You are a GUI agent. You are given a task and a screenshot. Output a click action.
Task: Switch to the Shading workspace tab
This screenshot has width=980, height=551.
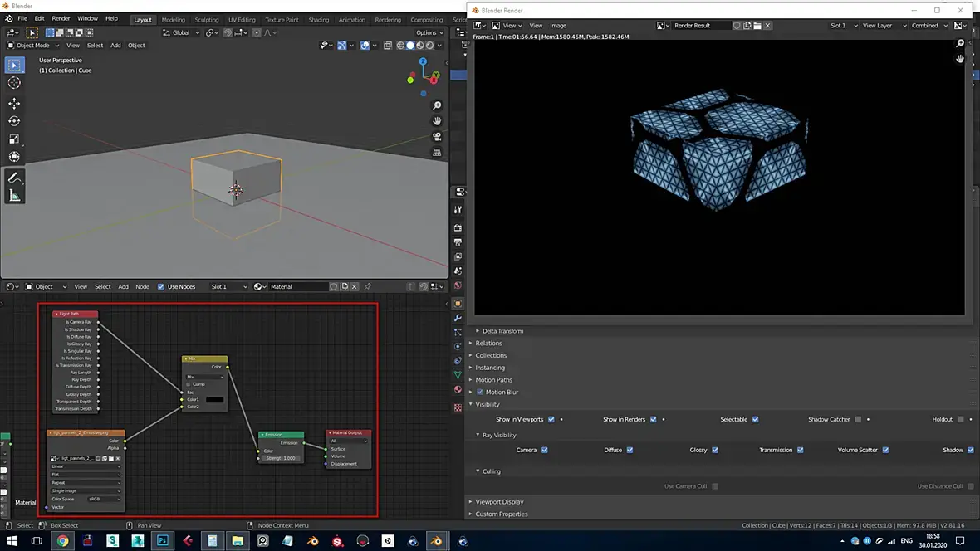point(318,20)
